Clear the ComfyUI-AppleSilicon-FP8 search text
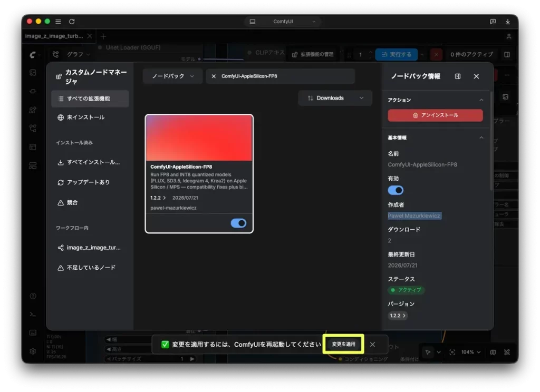 pos(214,76)
